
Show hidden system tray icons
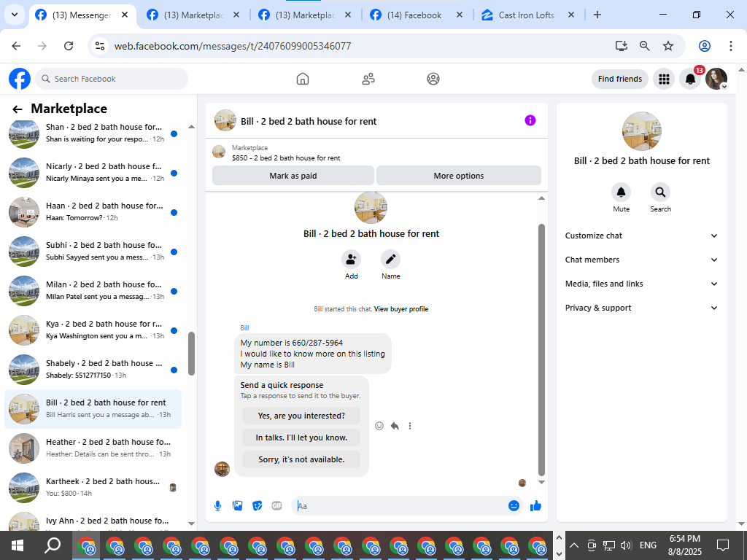(x=574, y=545)
